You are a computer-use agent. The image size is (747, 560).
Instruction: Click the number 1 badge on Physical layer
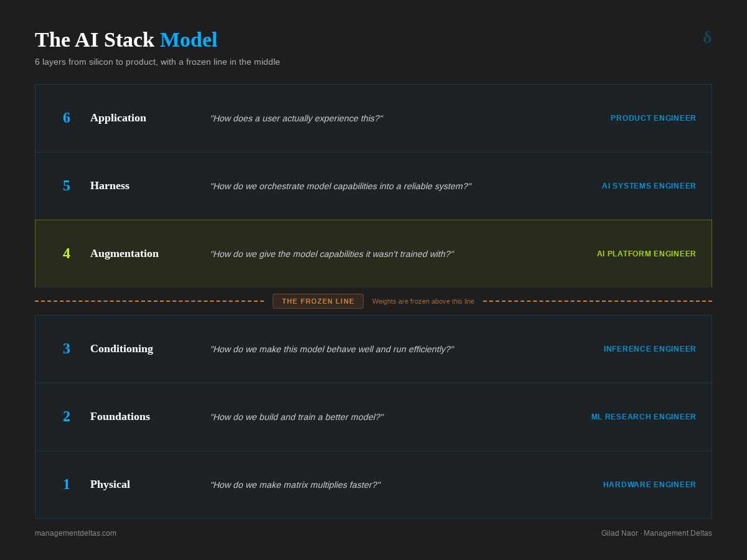(x=67, y=484)
